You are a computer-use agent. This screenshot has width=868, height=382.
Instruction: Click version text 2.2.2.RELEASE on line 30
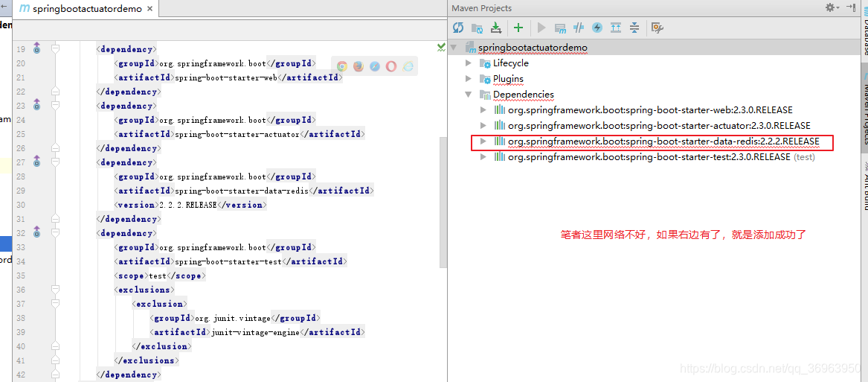[x=187, y=205]
